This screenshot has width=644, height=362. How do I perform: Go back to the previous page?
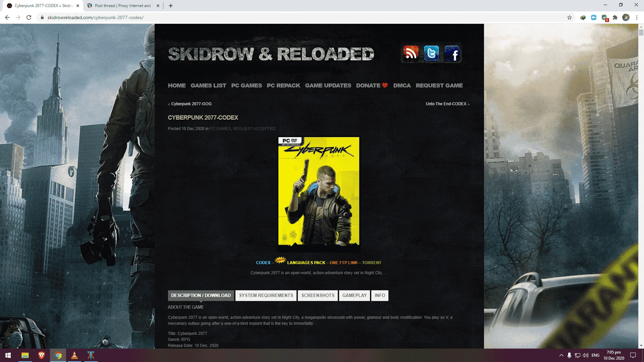click(7, 17)
